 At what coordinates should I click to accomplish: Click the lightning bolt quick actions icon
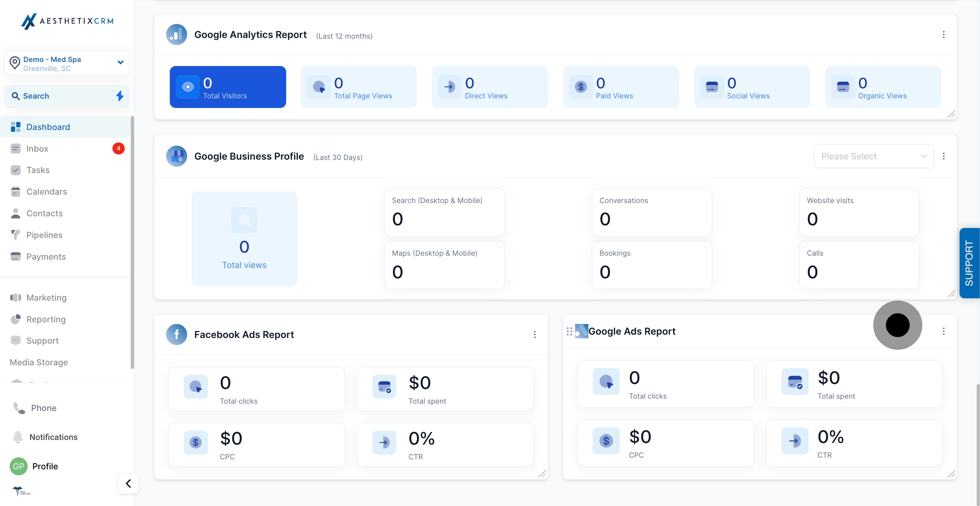click(119, 96)
